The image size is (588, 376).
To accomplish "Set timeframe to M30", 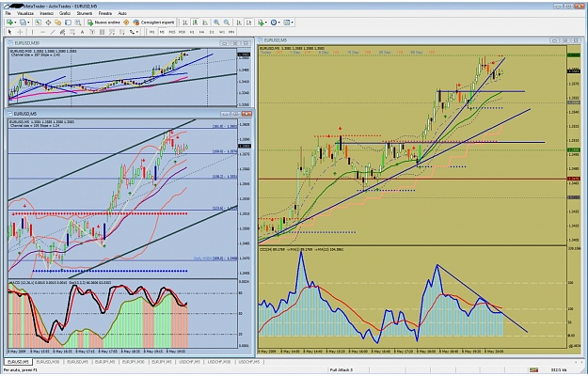I will [182, 32].
